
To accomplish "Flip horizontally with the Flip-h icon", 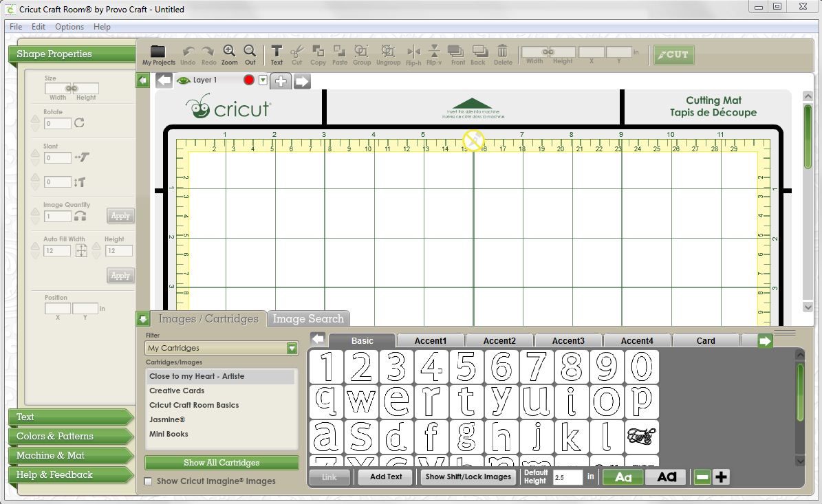I will point(413,52).
